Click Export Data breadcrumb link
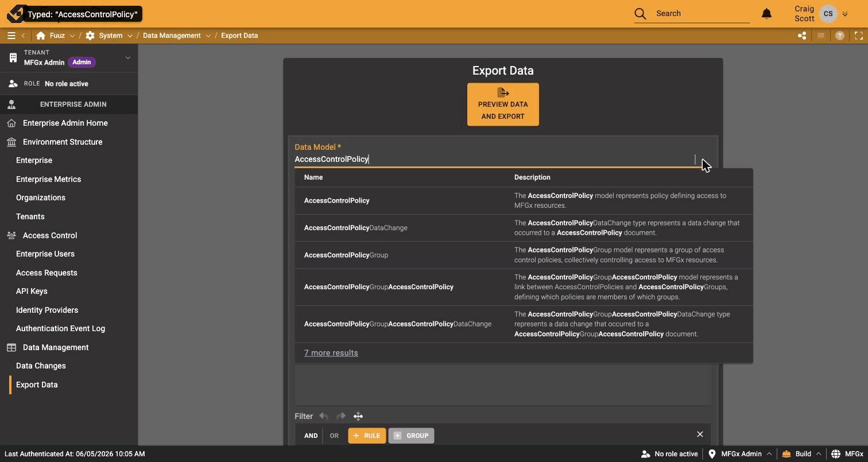Viewport: 868px width, 462px height. [x=239, y=36]
